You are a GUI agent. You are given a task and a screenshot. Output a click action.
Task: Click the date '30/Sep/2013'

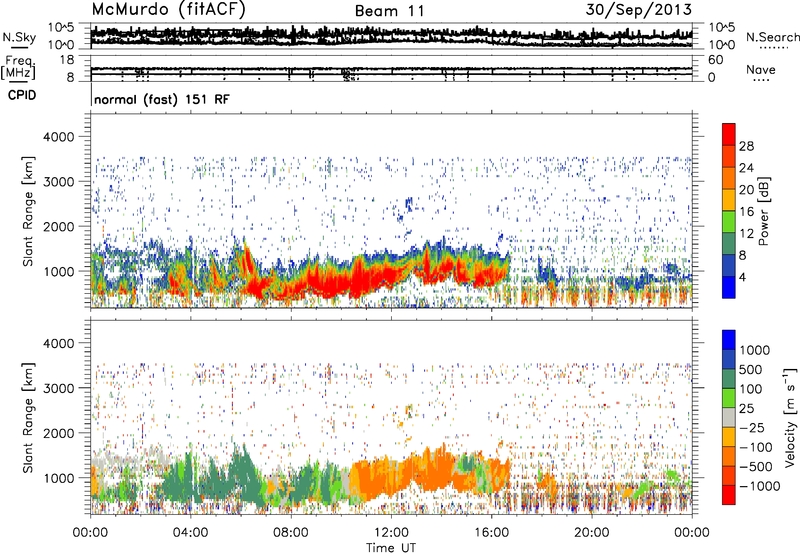pos(639,9)
